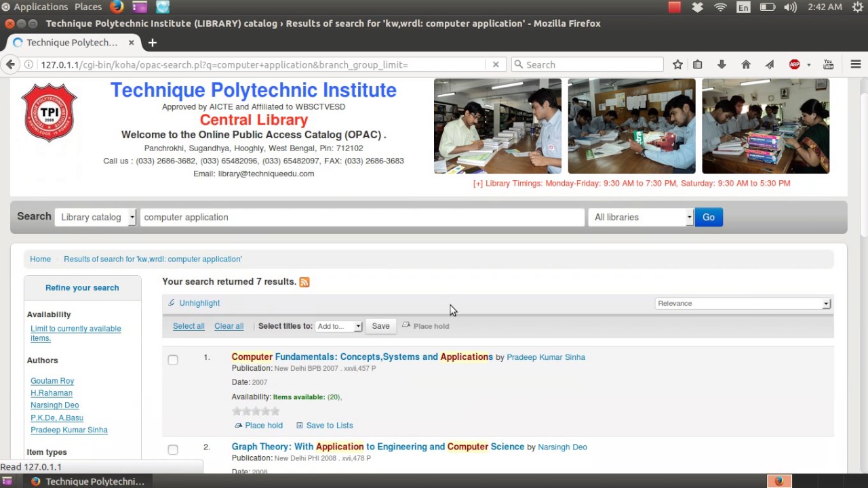Subscribe to search RSS feed icon
The width and height of the screenshot is (868, 488).
[304, 282]
